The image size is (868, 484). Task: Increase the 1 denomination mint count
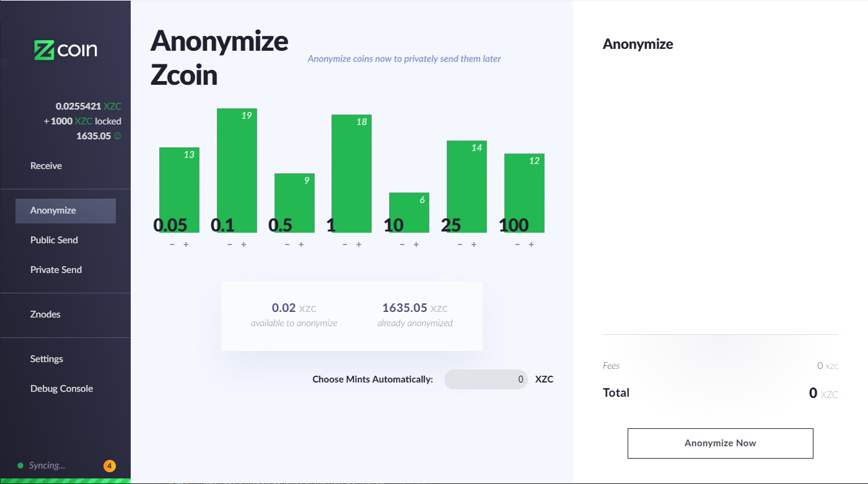359,244
